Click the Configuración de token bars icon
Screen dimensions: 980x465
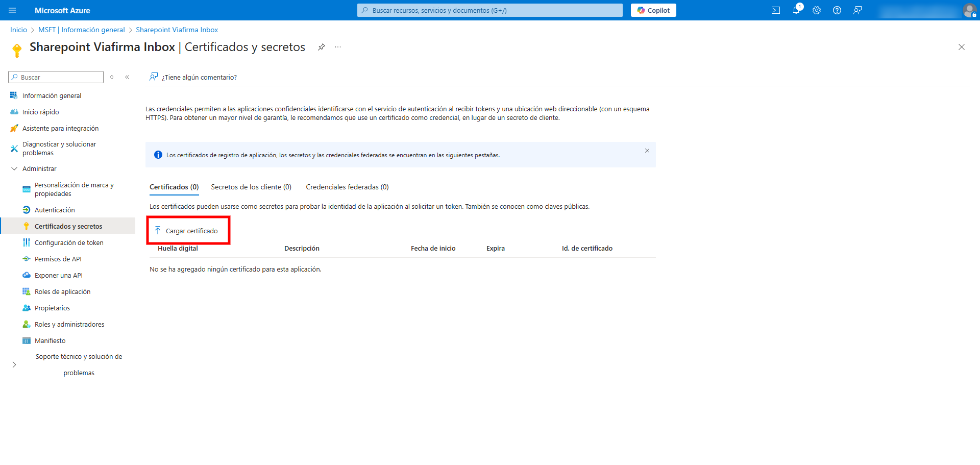[27, 242]
